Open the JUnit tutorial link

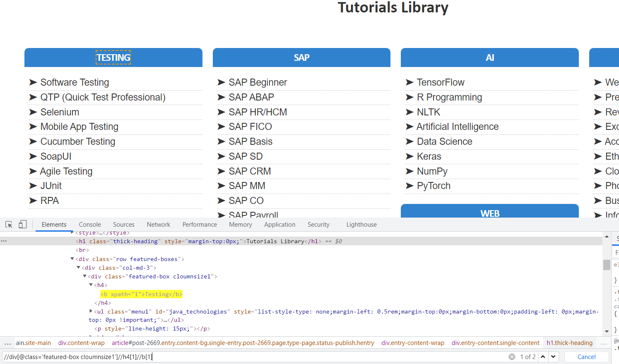pyautogui.click(x=51, y=186)
